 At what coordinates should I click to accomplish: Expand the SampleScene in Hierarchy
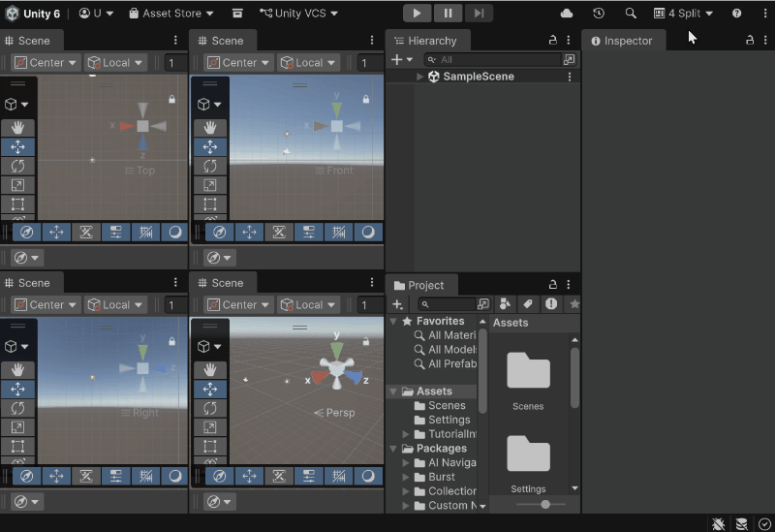[x=419, y=77]
